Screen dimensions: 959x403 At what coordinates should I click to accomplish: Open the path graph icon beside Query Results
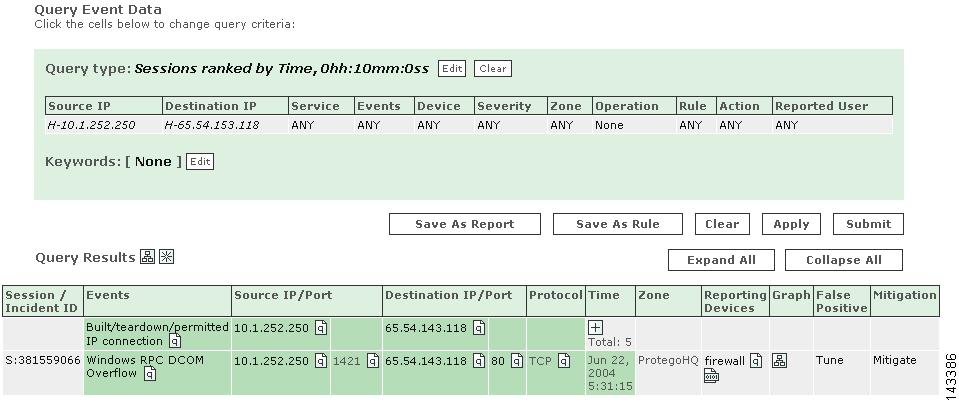(147, 257)
